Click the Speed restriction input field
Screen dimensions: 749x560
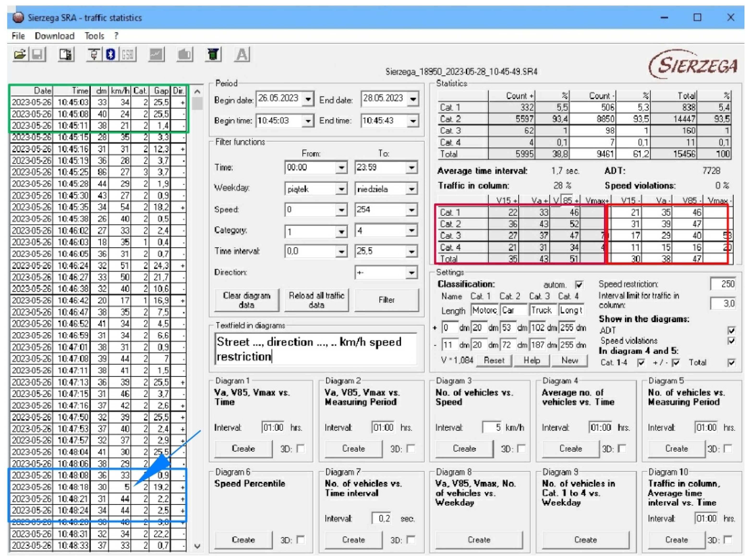(723, 284)
